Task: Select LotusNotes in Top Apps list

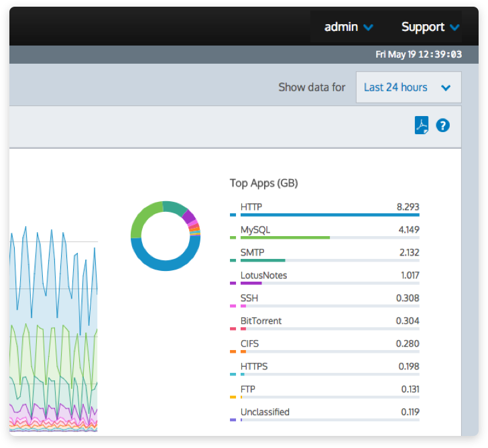Action: coord(263,275)
